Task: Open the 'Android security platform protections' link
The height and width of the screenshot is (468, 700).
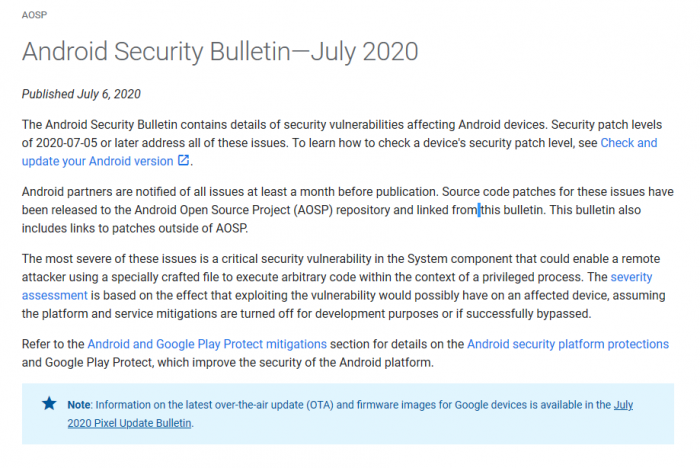Action: click(x=568, y=344)
